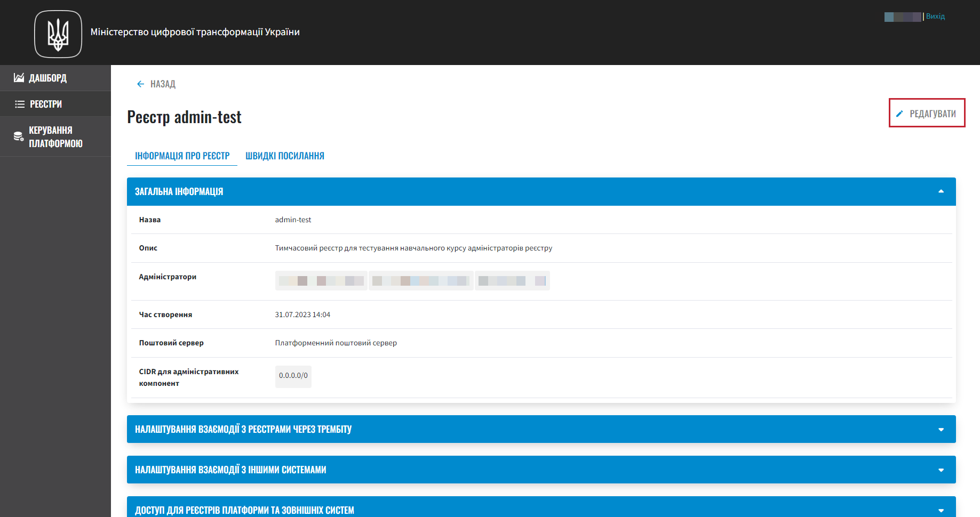This screenshot has height=517, width=980.
Task: Click the first administrator chip
Action: point(321,281)
